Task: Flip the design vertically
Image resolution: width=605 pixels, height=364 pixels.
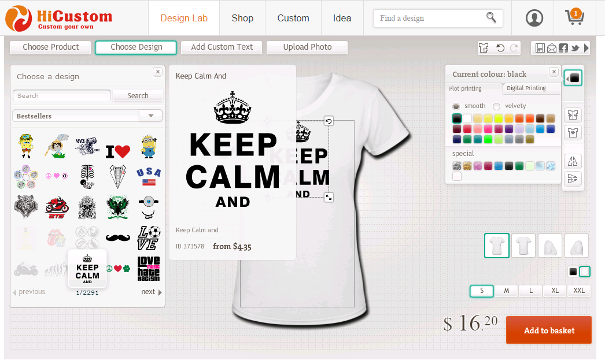Action: tap(573, 179)
